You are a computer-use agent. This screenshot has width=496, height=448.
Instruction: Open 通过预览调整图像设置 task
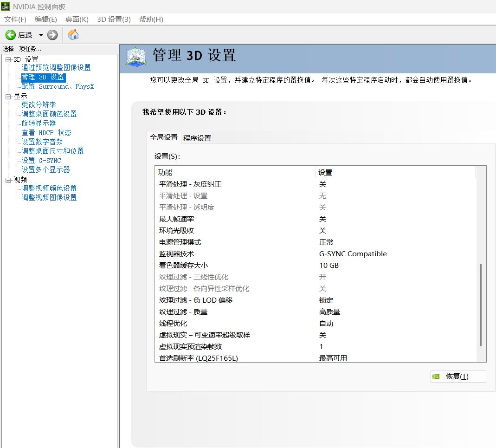[x=56, y=67]
